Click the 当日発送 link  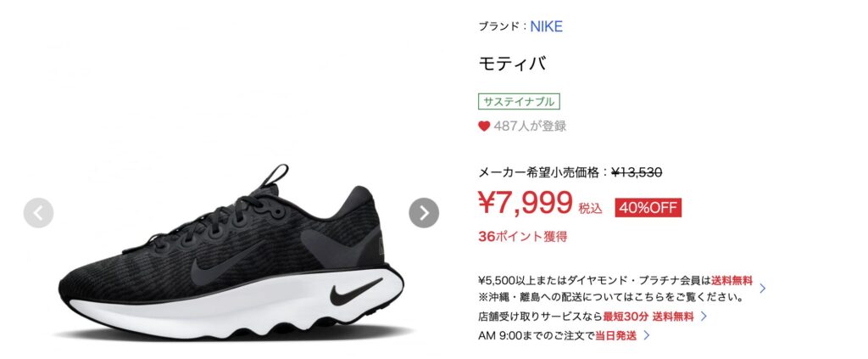tap(615, 335)
